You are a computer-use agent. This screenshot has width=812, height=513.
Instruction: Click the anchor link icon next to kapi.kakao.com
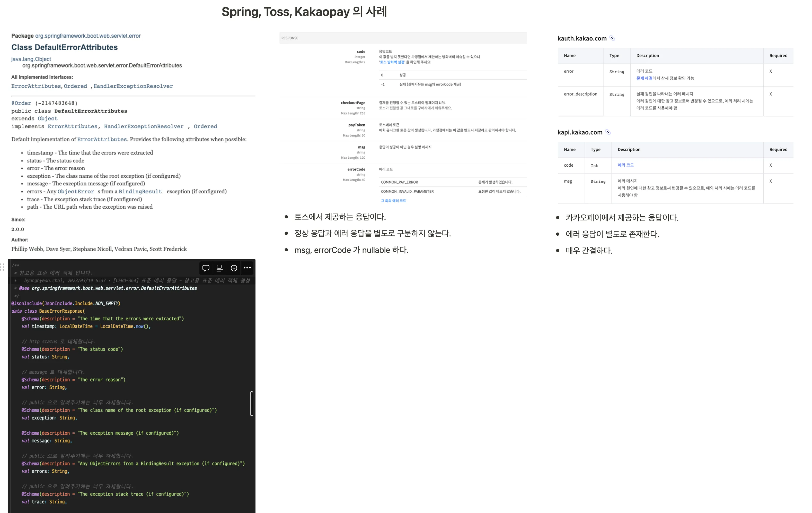pos(608,132)
